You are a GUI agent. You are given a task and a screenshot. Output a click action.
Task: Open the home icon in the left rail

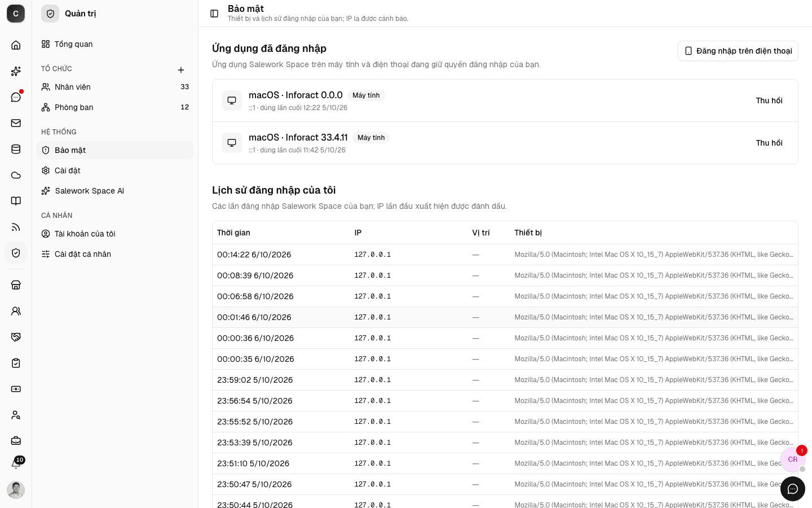pos(16,45)
